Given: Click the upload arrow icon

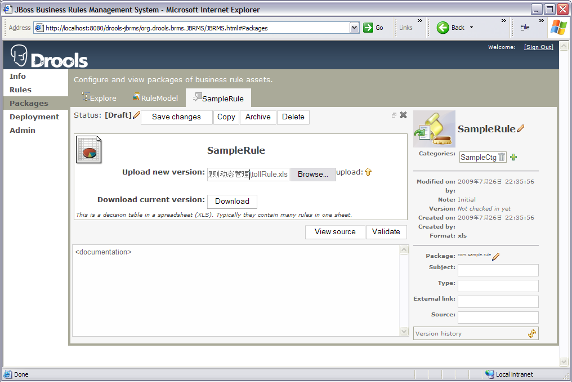Looking at the screenshot, I should (x=368, y=172).
